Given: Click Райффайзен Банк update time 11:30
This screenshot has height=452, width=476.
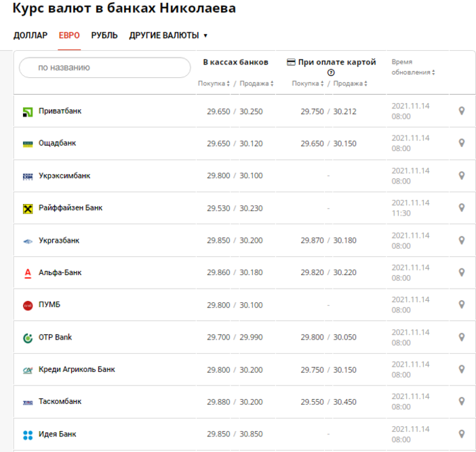Looking at the screenshot, I should 401,213.
